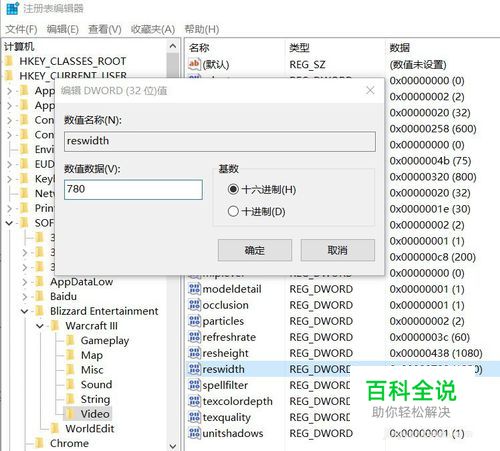Click the texquality DWORD value icon
The width and height of the screenshot is (500, 451).
[x=194, y=417]
